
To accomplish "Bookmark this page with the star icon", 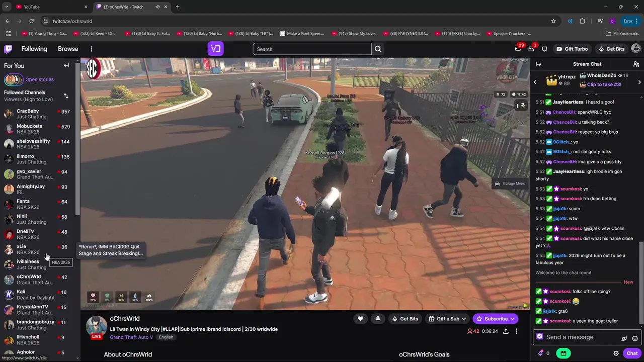I will pos(553,21).
